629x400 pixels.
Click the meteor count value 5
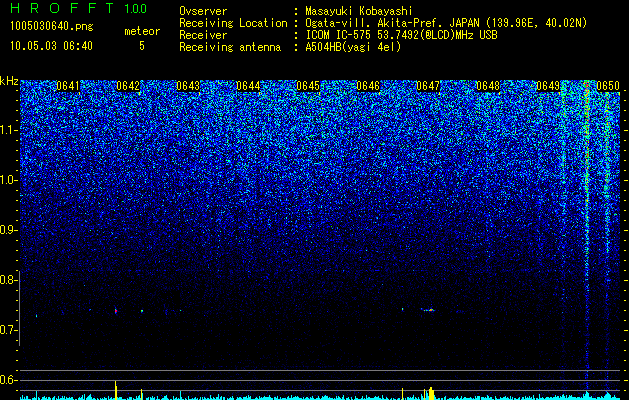tap(142, 46)
